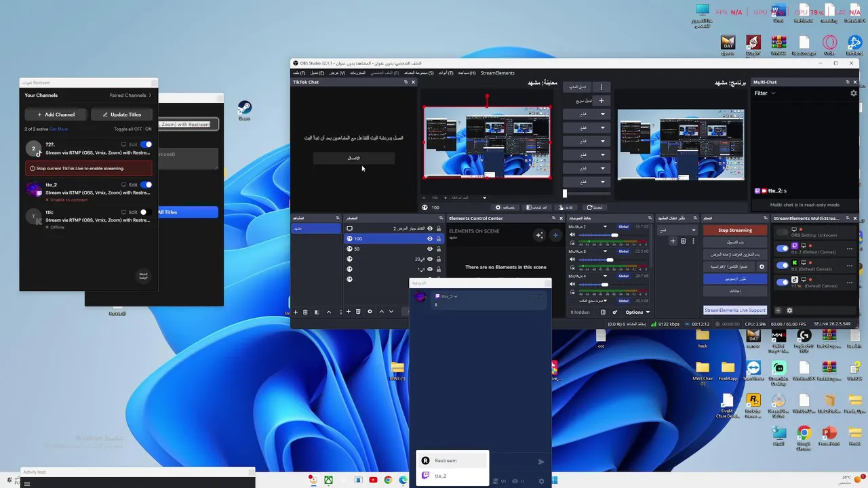868x488 pixels.
Task: Toggle off the ???. TikTok channel switch
Action: (x=146, y=144)
